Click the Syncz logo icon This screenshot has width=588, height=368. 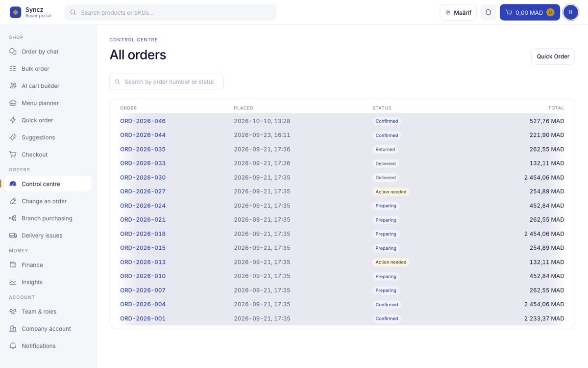pos(16,12)
